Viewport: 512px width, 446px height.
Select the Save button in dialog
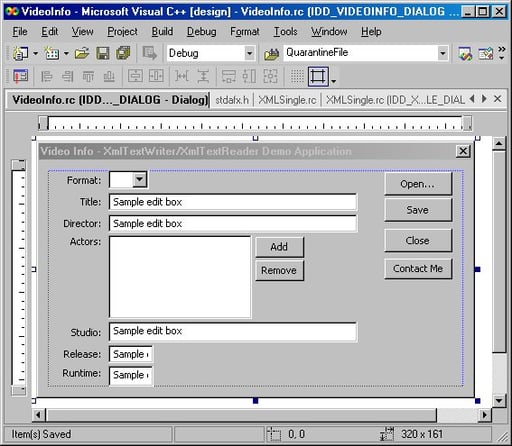[418, 210]
